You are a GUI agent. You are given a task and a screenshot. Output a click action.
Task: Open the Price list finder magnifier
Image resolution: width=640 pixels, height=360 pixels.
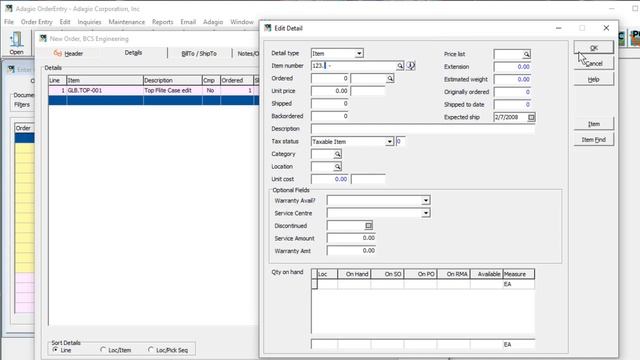pyautogui.click(x=527, y=54)
